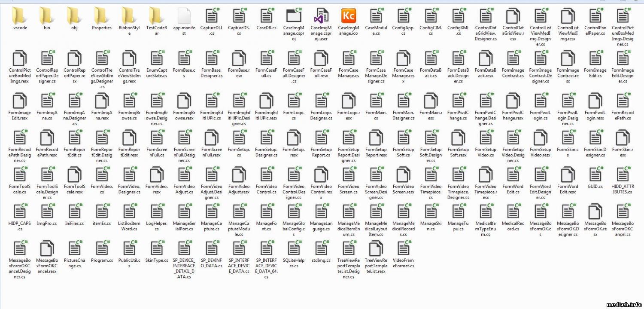Click the GUID.cs file
The height and width of the screenshot is (309, 644).
pos(595,175)
